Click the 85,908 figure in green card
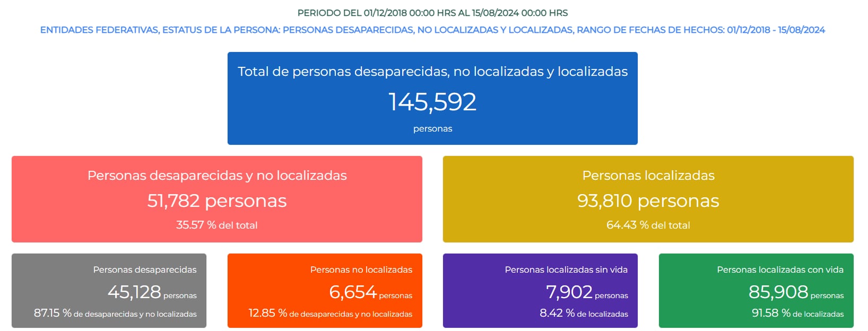The image size is (868, 331). point(778,292)
